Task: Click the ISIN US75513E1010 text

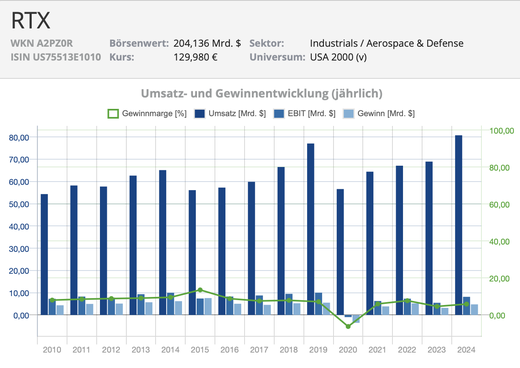Action: (x=56, y=57)
